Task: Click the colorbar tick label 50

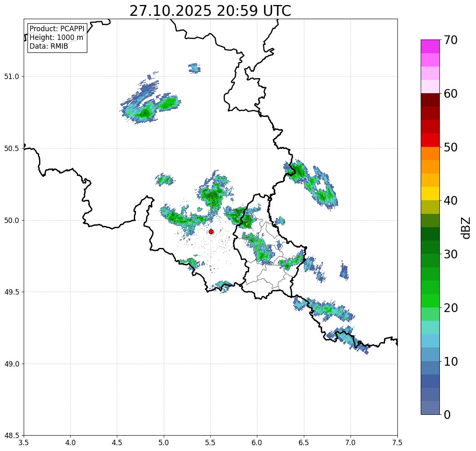Action: [x=451, y=147]
